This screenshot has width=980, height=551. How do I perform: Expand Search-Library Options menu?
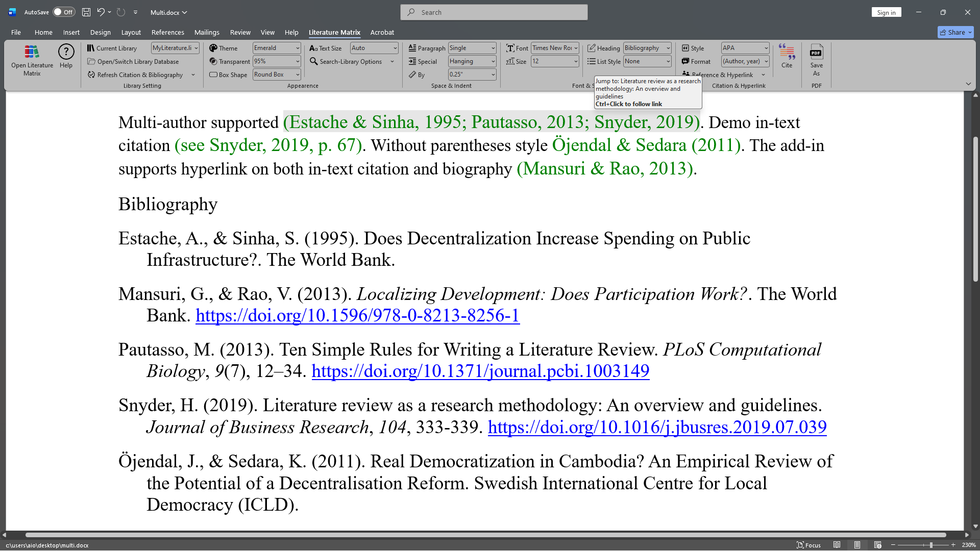[x=392, y=62]
